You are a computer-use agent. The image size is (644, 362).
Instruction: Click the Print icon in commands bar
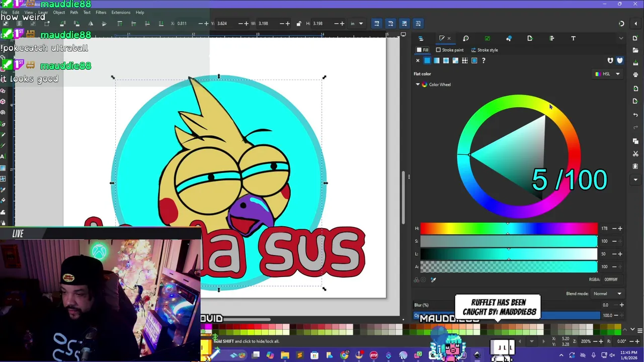point(636,75)
